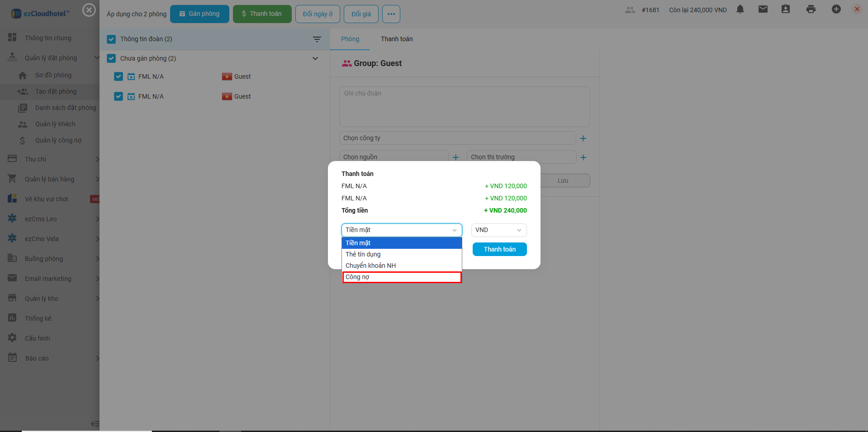Click the three-dots more options button
Screen dimensions: 868x432
click(391, 14)
